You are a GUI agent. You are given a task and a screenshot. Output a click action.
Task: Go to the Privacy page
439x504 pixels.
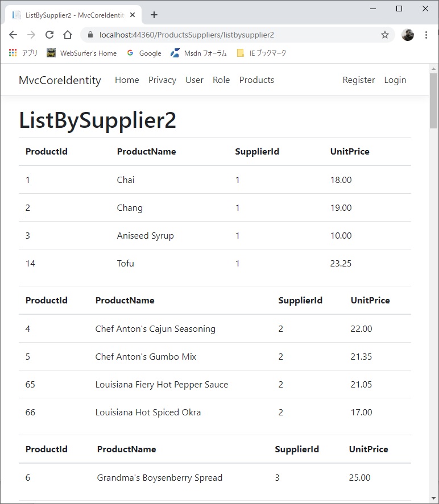pyautogui.click(x=162, y=80)
